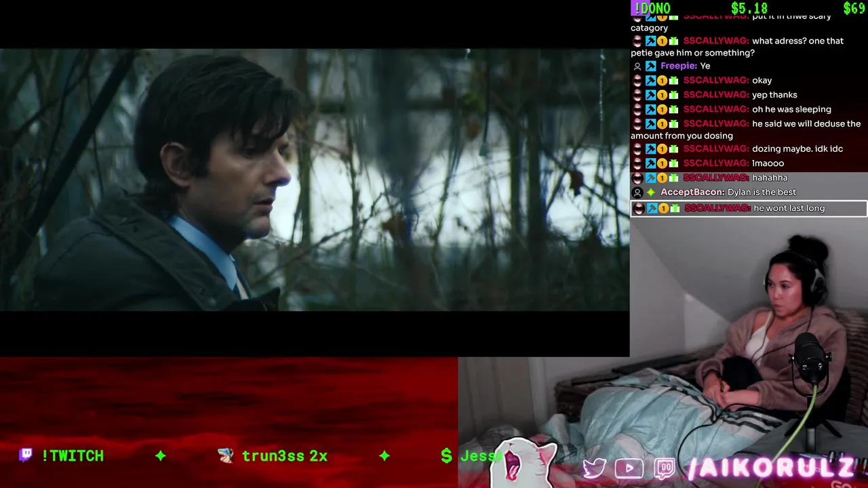Click the movie video showing man in woods

[315, 180]
